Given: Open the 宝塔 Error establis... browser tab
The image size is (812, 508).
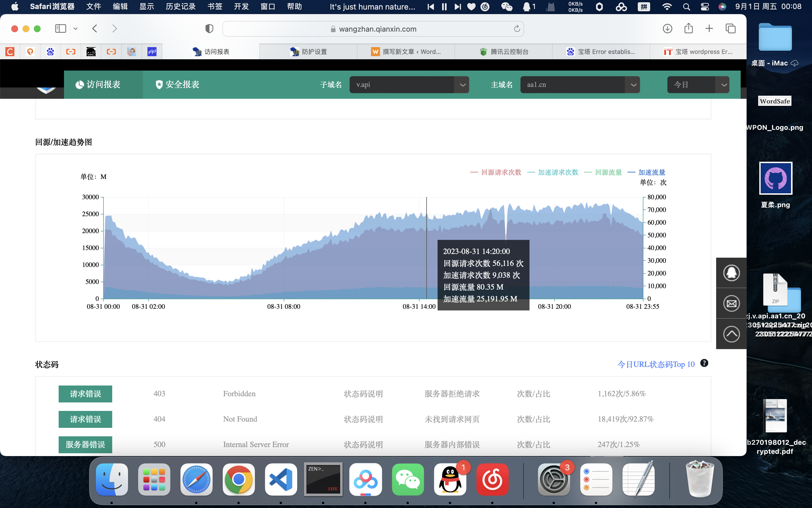Looking at the screenshot, I should (601, 51).
